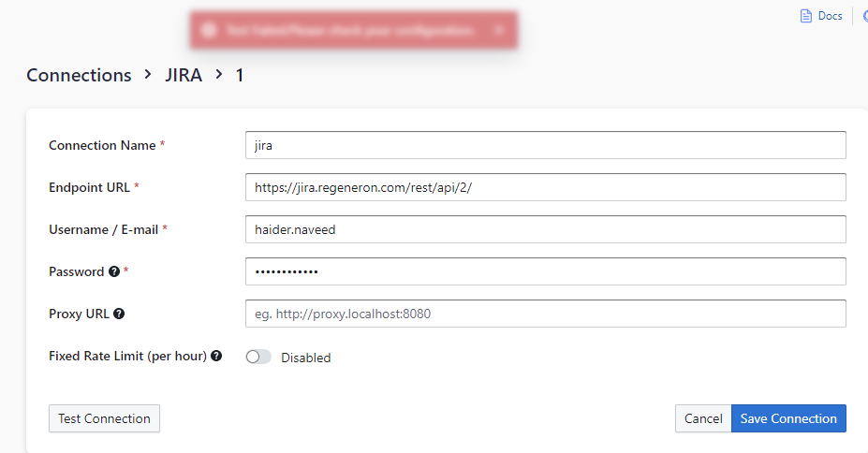Click the Disabled status text
Image resolution: width=868 pixels, height=453 pixels.
[305, 358]
